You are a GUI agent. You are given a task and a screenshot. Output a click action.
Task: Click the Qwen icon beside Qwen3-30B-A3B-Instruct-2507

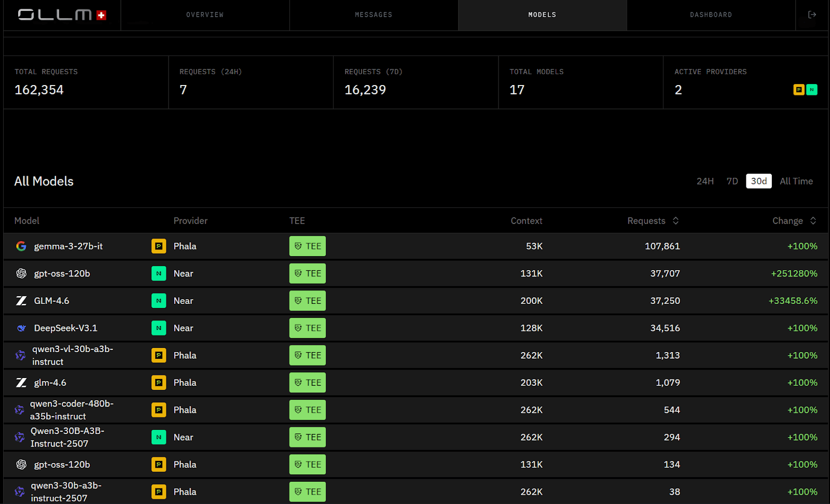(x=19, y=437)
